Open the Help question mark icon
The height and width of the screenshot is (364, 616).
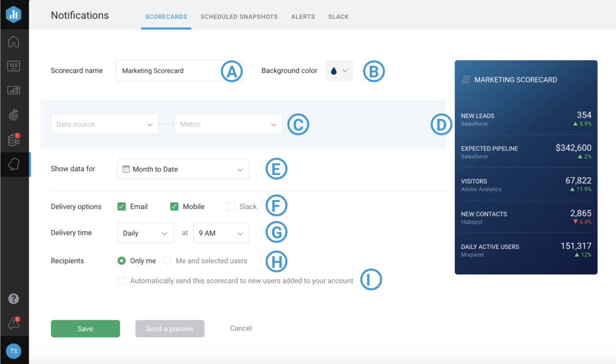[14, 299]
